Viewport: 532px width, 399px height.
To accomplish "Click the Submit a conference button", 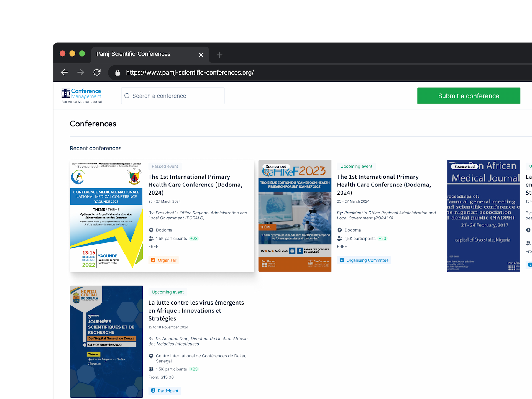I will (x=469, y=96).
